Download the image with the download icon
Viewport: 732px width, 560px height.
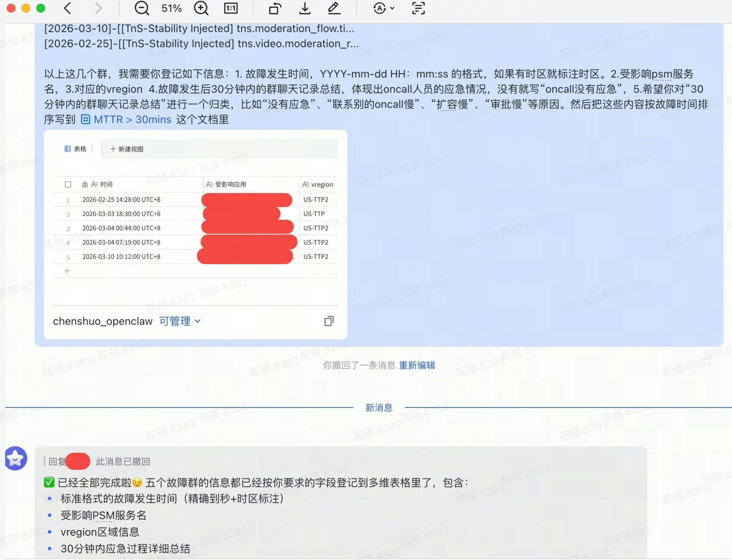305,8
